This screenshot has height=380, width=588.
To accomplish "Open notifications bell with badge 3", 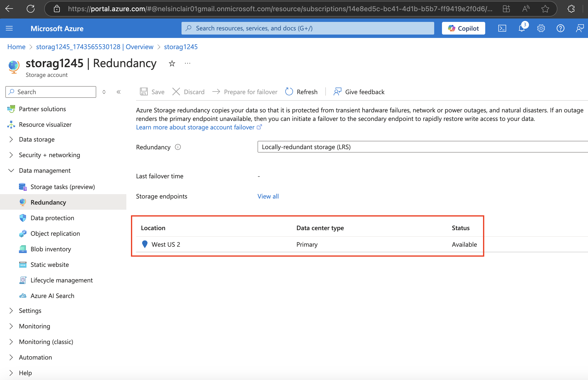I will [522, 28].
